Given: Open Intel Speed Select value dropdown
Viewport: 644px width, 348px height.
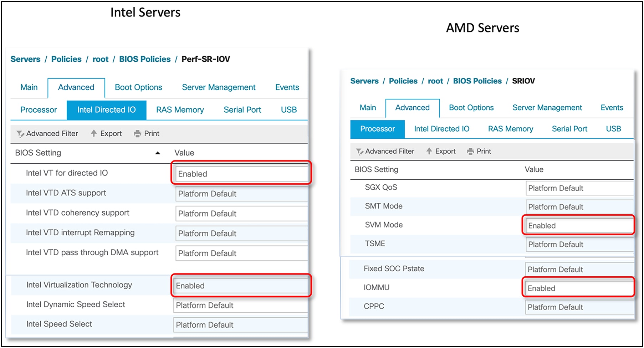Looking at the screenshot, I should click(x=241, y=325).
